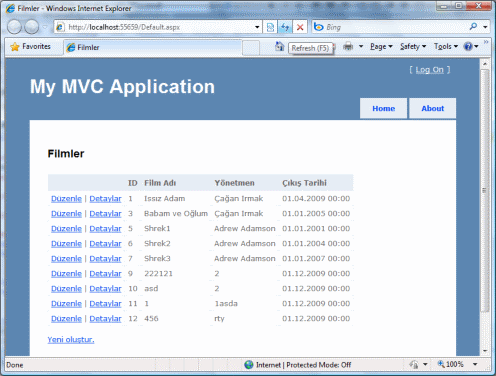Open Detaylar for Shrek2
Viewport: 496px width, 376px height.
105,244
